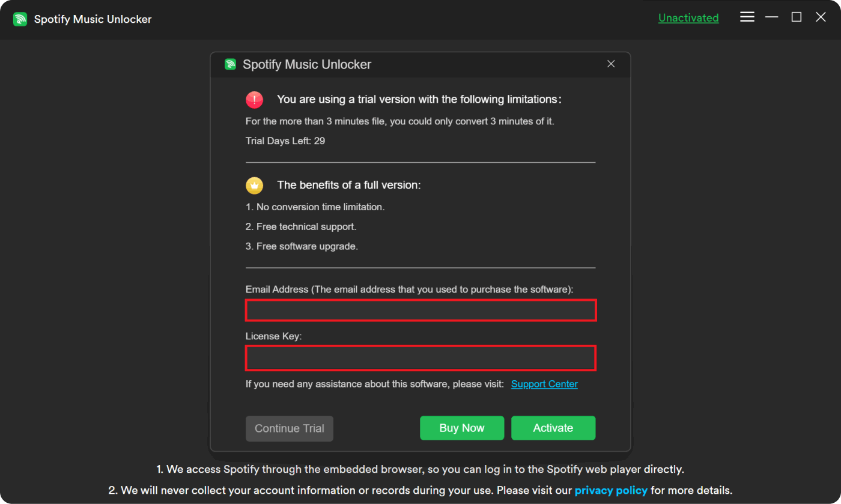
Task: Click the gold crown benefits icon
Action: pyautogui.click(x=254, y=186)
